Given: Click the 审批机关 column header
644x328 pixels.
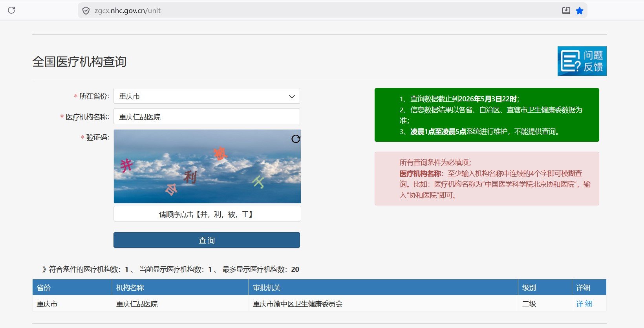Looking at the screenshot, I should click(267, 288).
